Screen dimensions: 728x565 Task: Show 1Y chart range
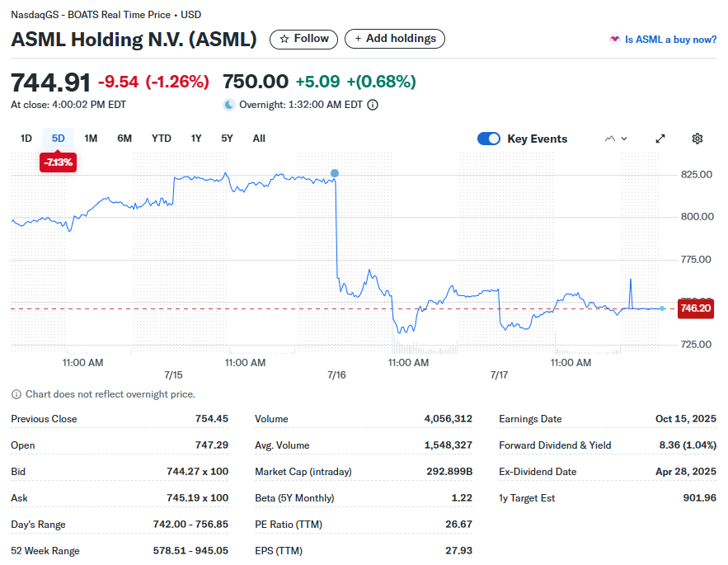coord(196,139)
